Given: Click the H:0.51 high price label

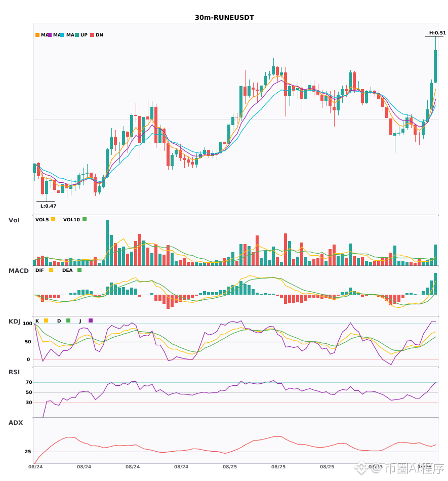Looking at the screenshot, I should point(437,33).
